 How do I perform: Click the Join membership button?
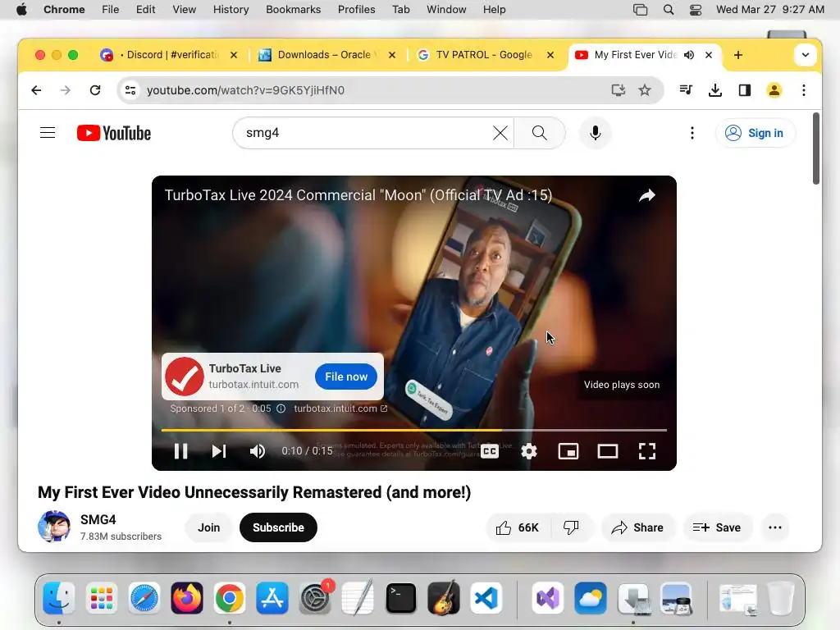click(x=209, y=527)
